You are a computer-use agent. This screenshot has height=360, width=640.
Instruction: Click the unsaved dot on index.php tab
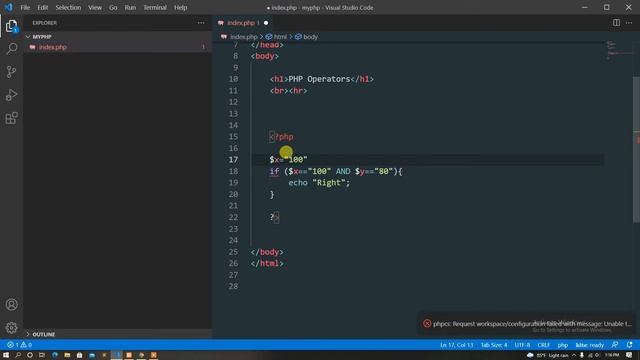(x=266, y=23)
